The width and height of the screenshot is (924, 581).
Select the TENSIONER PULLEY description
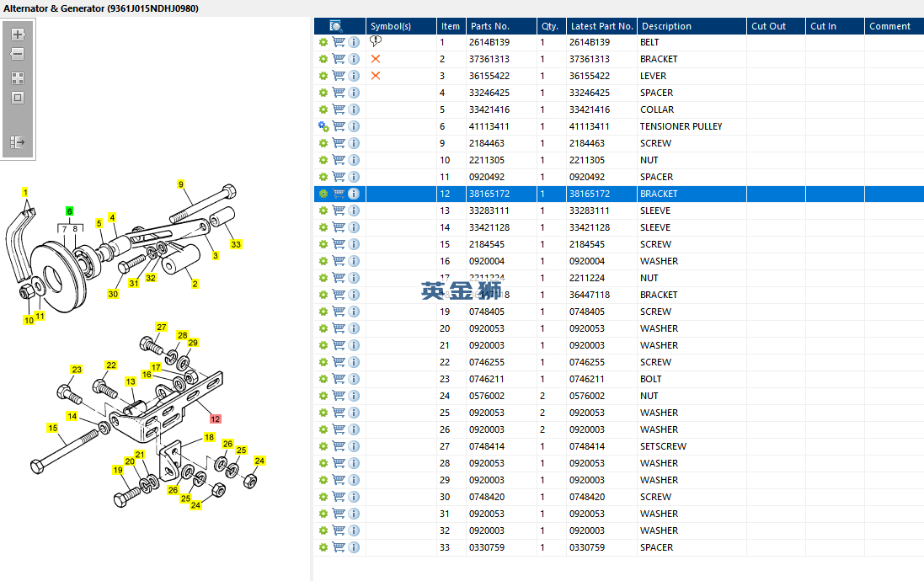[x=681, y=126]
